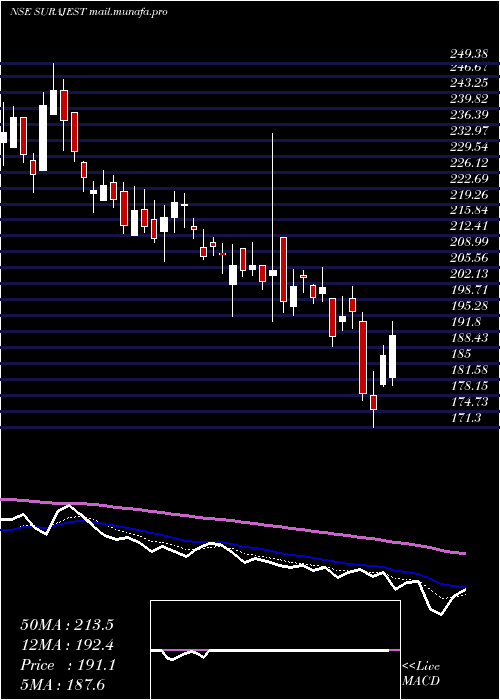The image size is (500, 700).
Task: Select the 202.13 price level label
Action: [469, 274]
